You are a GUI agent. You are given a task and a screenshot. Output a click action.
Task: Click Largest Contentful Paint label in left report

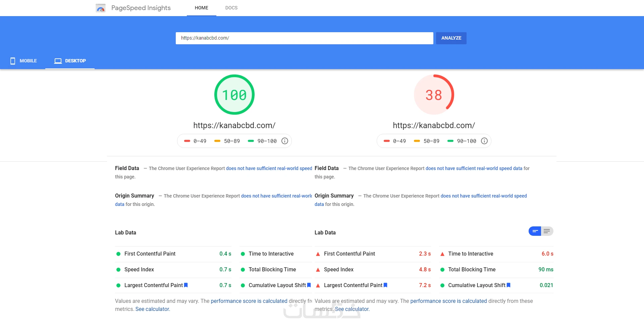[154, 285]
